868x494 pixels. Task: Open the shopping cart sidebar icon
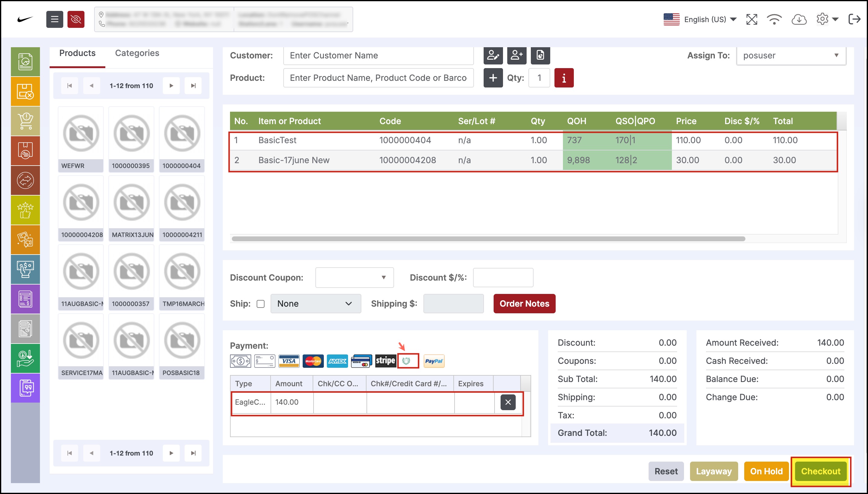point(25,121)
